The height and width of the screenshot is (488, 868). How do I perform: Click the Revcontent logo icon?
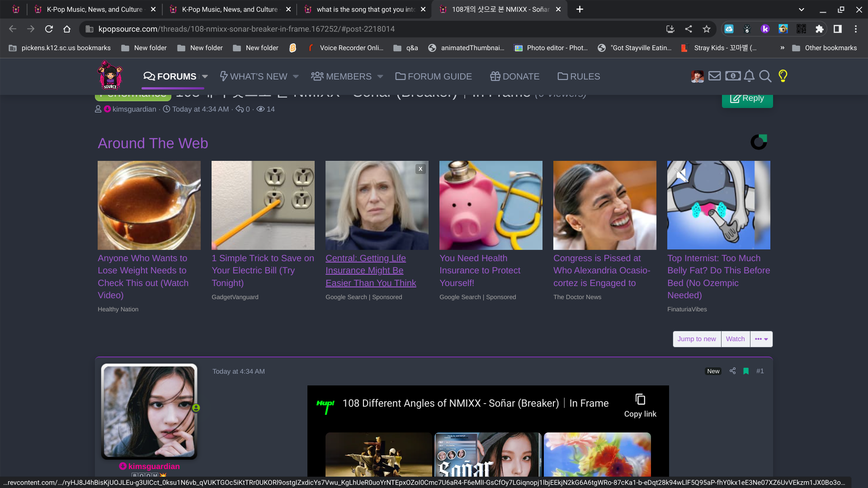coord(759,142)
